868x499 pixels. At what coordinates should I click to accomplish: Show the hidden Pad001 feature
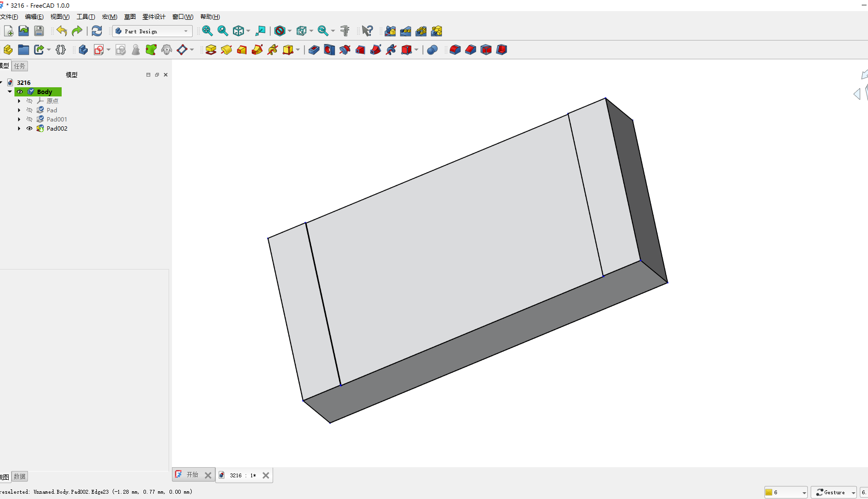pos(29,119)
